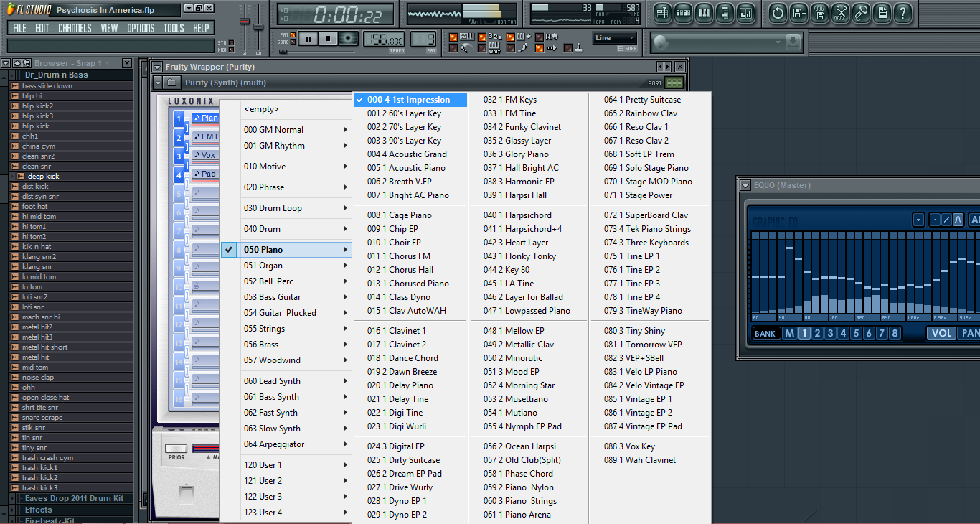Open project info document icon

pyautogui.click(x=882, y=13)
